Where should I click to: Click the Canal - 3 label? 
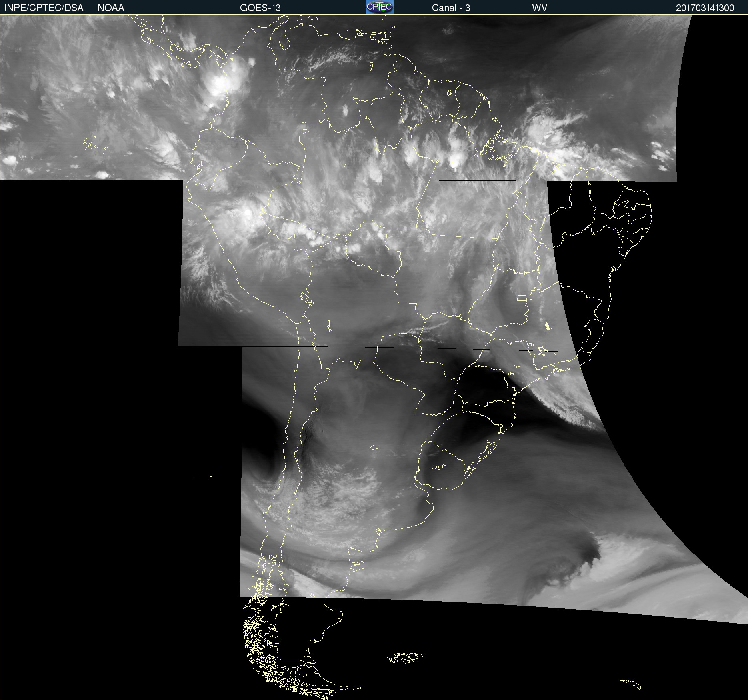pos(451,8)
